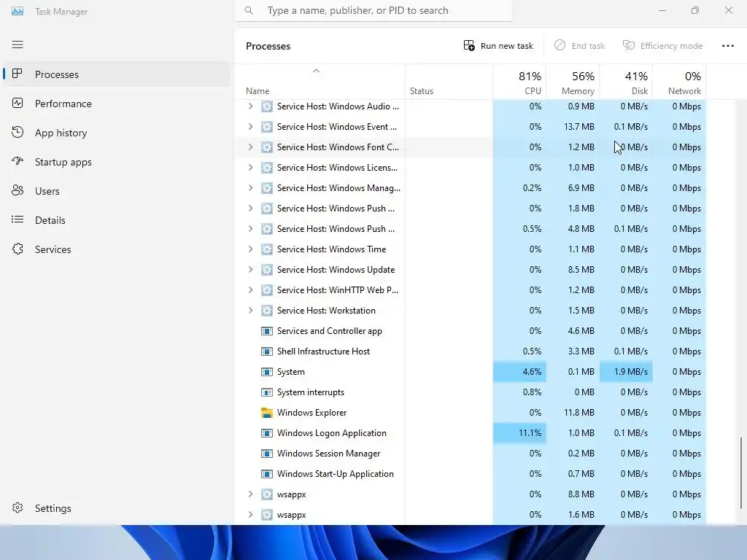This screenshot has height=560, width=747.
Task: Sort by the CPU column header
Action: 519,82
